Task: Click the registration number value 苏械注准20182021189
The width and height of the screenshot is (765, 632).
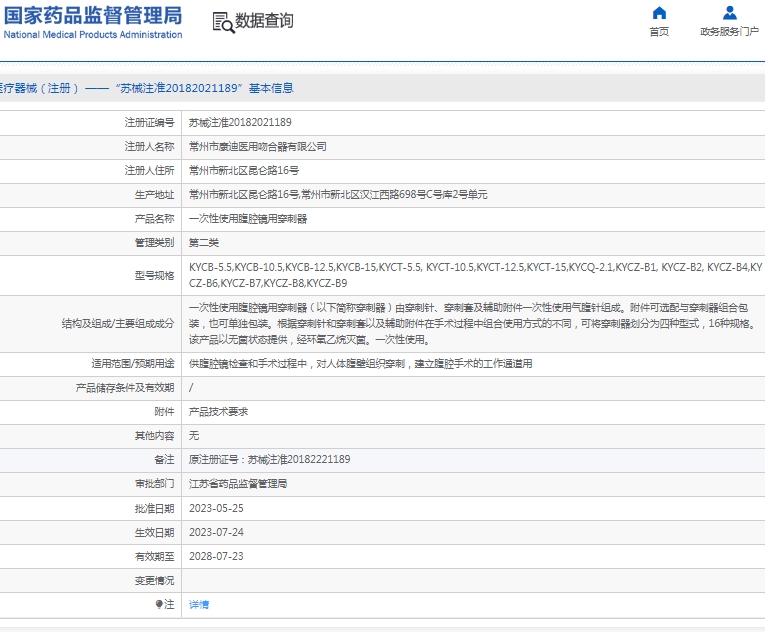Action: 240,122
